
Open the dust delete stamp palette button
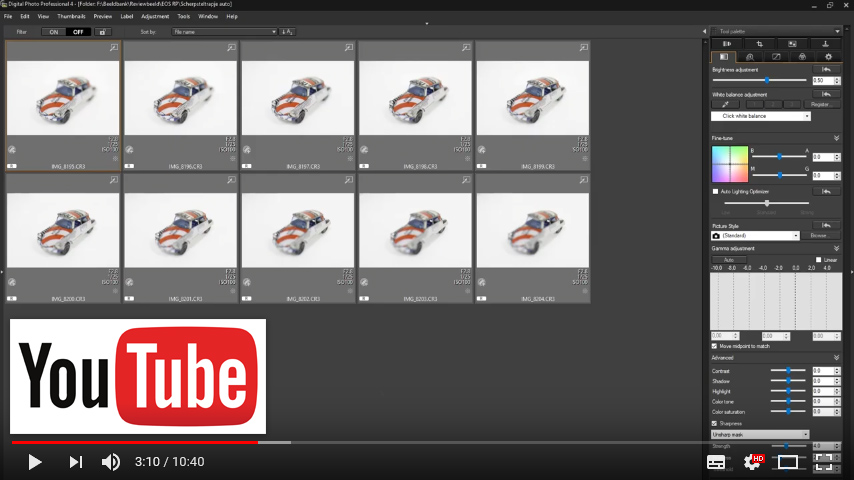(x=825, y=44)
